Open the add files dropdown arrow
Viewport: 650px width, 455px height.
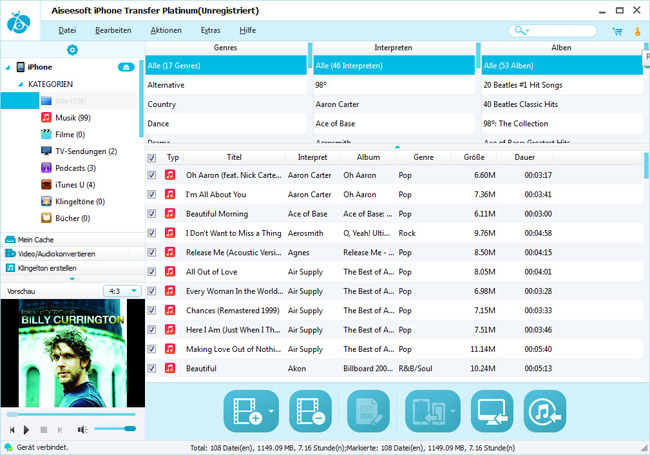point(272,411)
